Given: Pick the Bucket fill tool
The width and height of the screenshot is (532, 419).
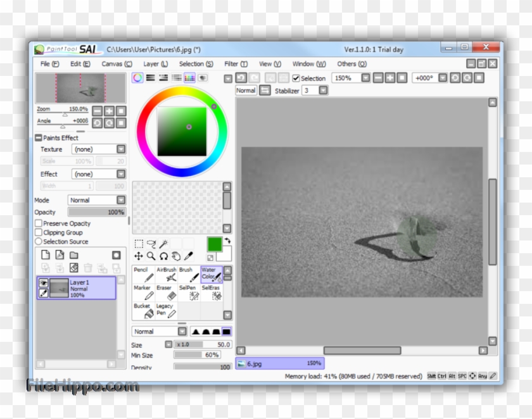Looking at the screenshot, I should [x=144, y=310].
